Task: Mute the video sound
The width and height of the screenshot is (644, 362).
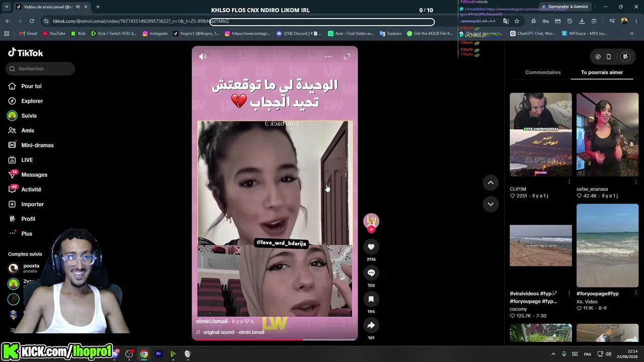Action: click(x=203, y=57)
